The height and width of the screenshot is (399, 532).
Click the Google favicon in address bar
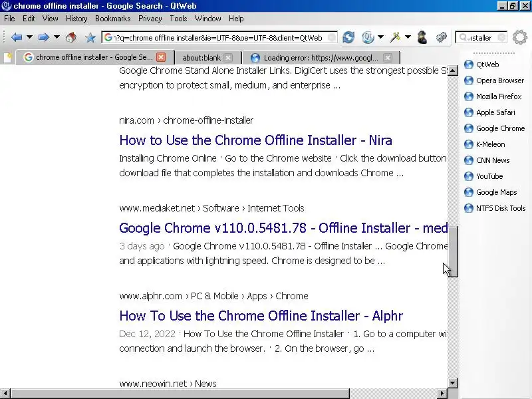pyautogui.click(x=108, y=37)
